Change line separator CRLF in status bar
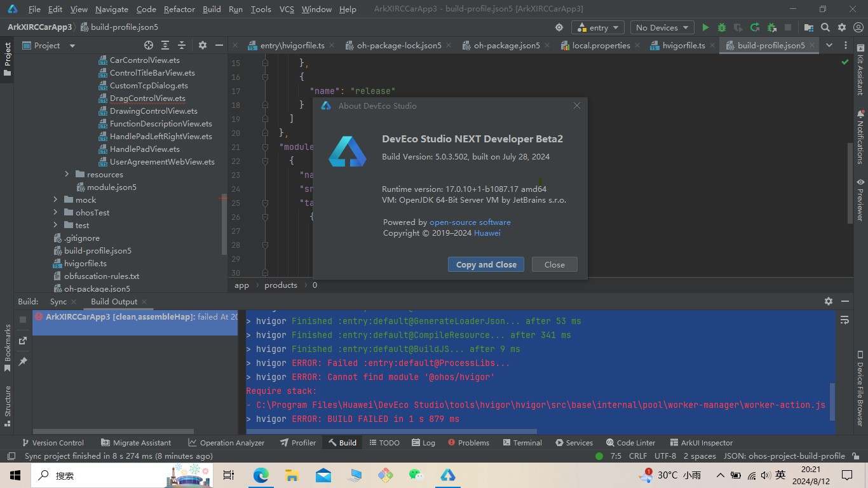Screen dimensions: 868x488 click(637, 456)
